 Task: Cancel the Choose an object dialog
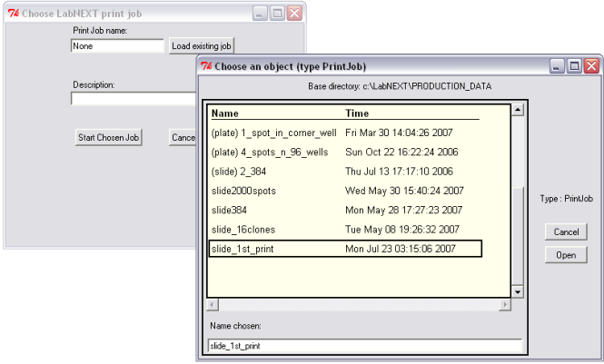[x=566, y=232]
